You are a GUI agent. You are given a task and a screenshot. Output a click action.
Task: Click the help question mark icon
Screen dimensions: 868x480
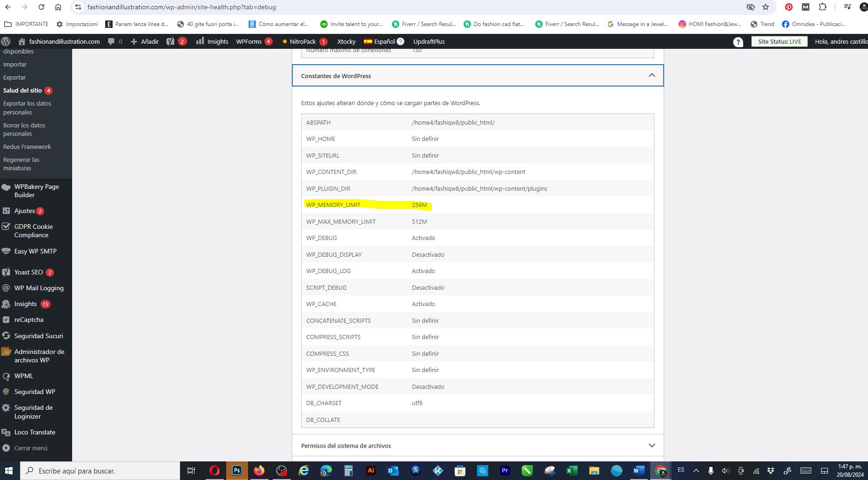(x=738, y=42)
